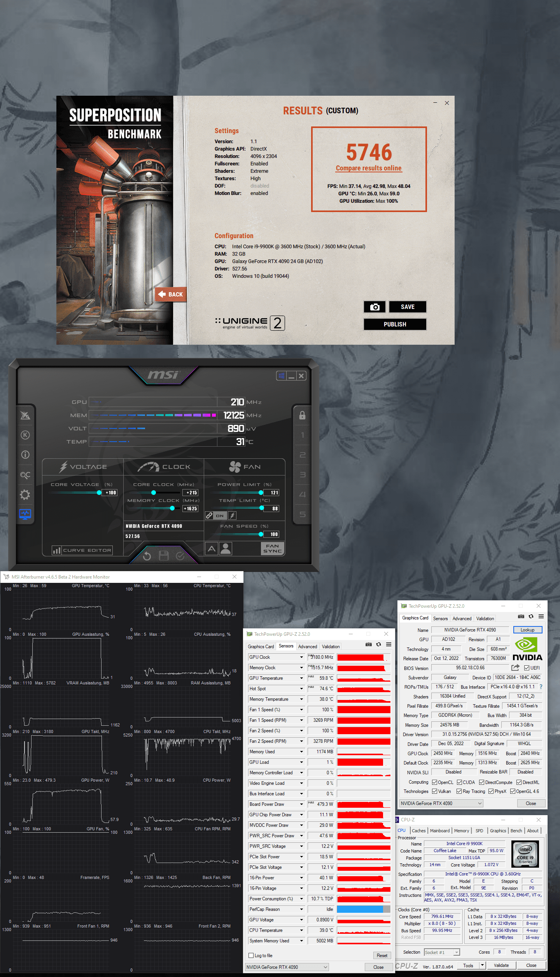Screen dimensions: 560x977
Task: Click the camera icon in GPU-Z Sensors window
Action: click(x=369, y=645)
